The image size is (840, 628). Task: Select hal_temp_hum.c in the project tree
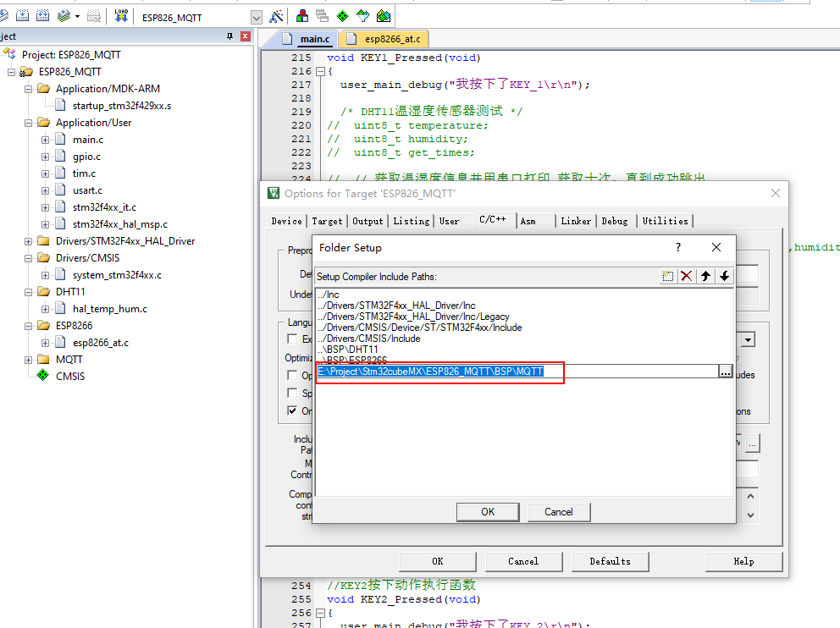pos(110,309)
